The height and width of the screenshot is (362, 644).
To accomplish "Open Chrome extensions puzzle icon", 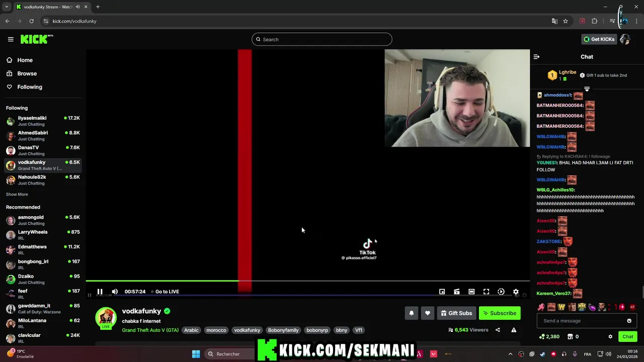I will [x=595, y=21].
